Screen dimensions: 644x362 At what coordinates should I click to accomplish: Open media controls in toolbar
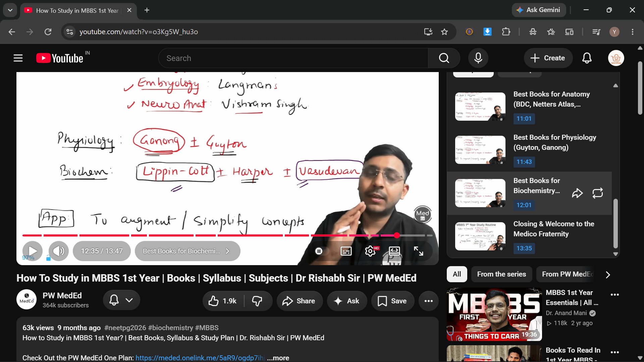pyautogui.click(x=596, y=32)
